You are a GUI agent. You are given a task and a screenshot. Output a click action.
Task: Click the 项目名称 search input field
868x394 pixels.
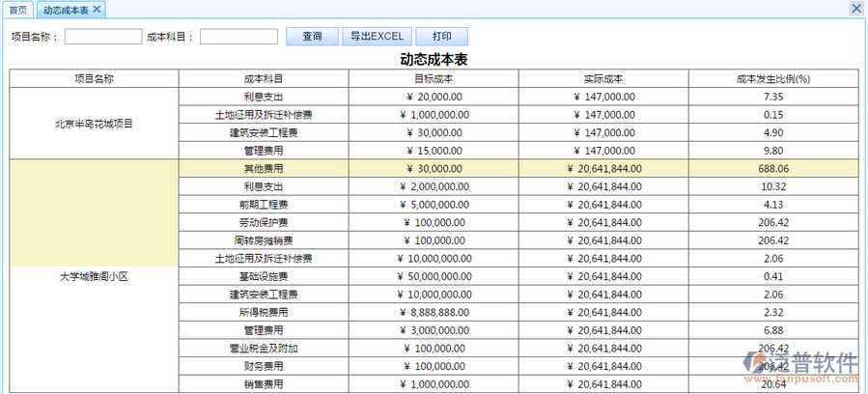click(103, 37)
